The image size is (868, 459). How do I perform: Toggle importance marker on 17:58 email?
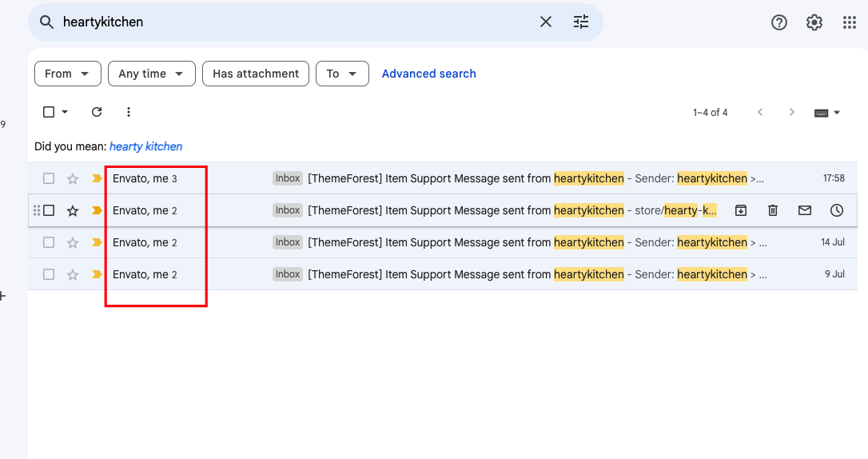[x=97, y=178]
